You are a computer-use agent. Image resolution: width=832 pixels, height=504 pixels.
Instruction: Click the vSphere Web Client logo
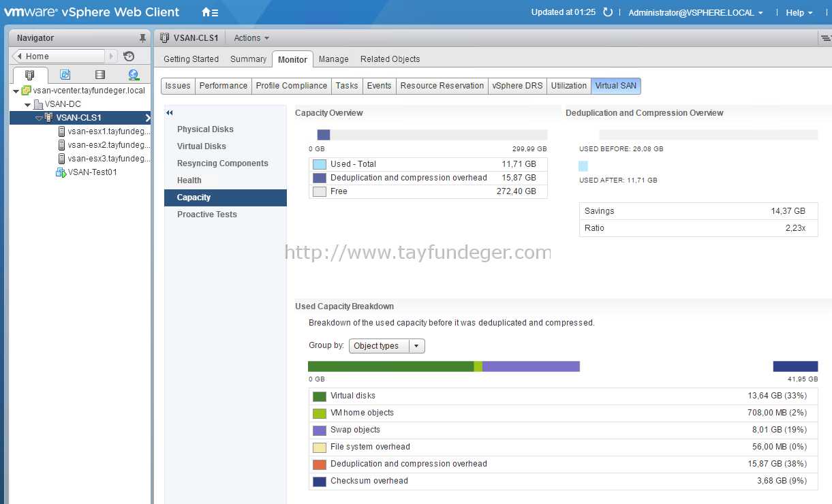[92, 12]
